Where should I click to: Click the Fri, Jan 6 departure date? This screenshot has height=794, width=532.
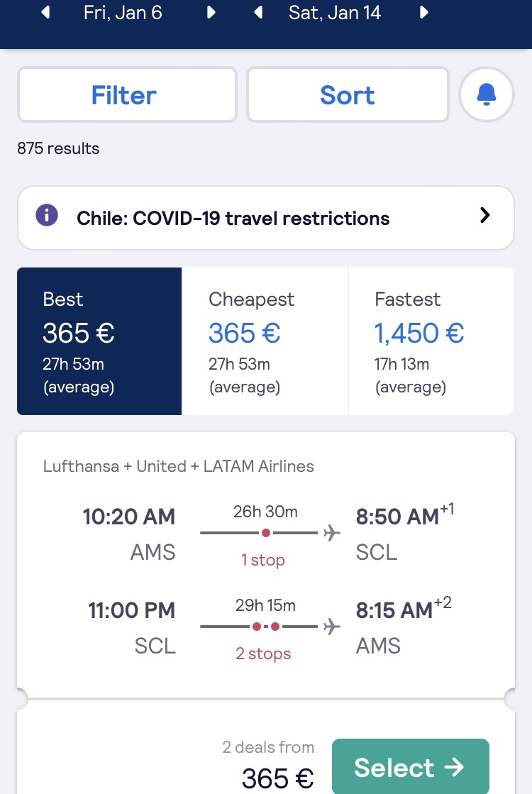(x=123, y=12)
